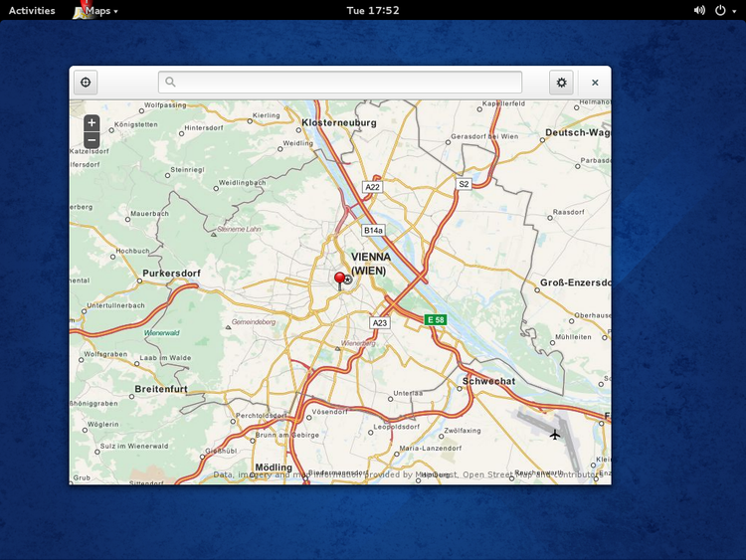Viewport: 746px width, 560px height.
Task: Click the green E 58 road shield
Action: coord(436,319)
